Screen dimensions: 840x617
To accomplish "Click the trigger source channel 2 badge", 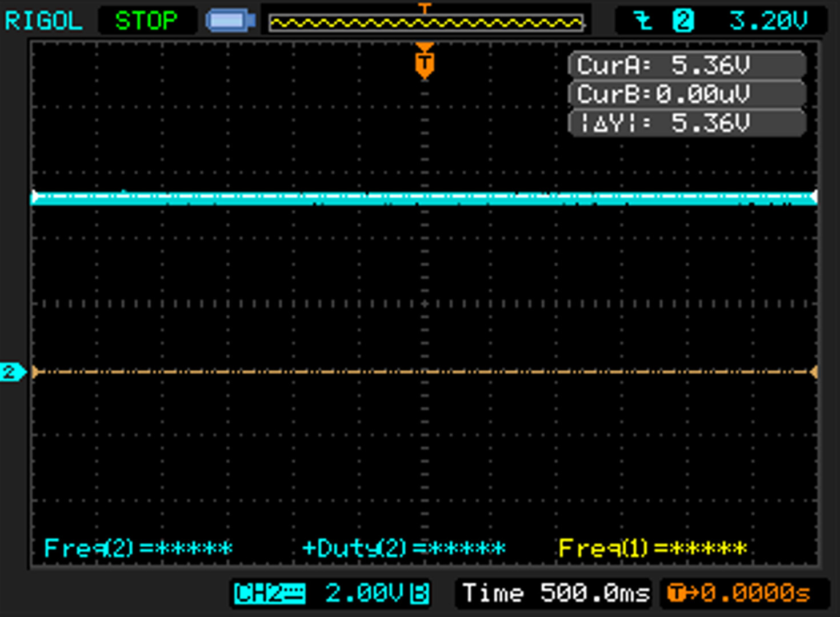I will (x=682, y=22).
